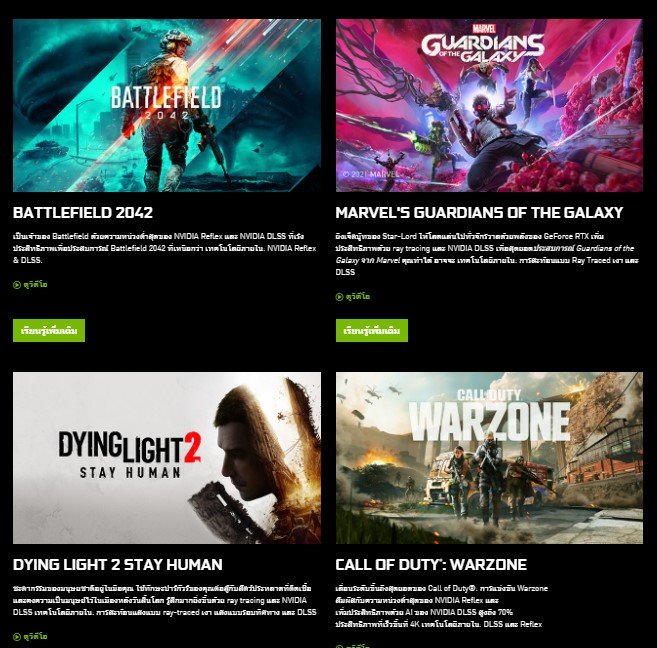Open the Battlefield 2042 cover image
657x648 pixels.
tap(167, 106)
